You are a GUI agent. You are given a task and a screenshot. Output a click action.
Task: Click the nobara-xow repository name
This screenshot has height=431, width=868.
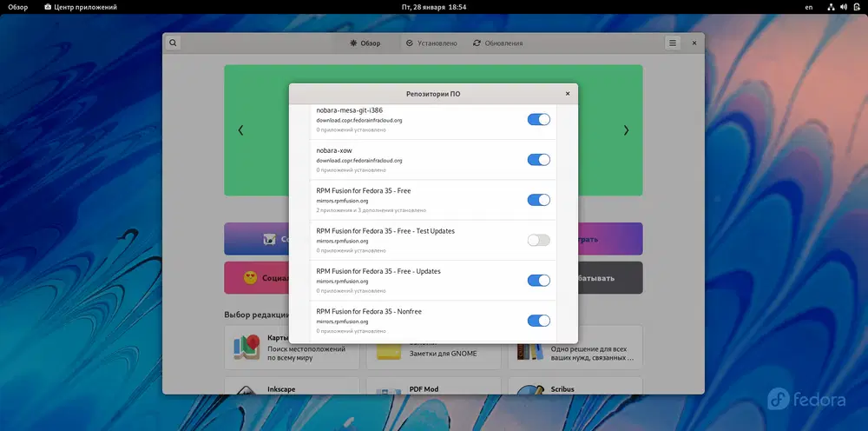tap(334, 150)
